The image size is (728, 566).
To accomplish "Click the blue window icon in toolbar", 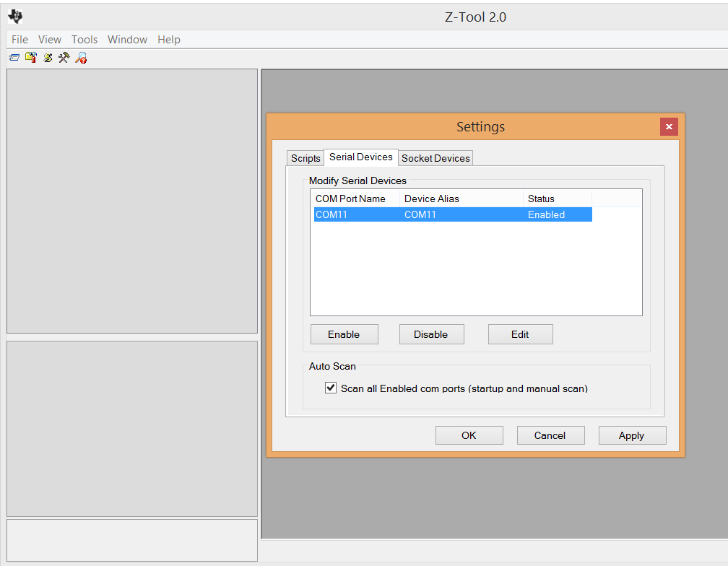I will click(x=14, y=58).
